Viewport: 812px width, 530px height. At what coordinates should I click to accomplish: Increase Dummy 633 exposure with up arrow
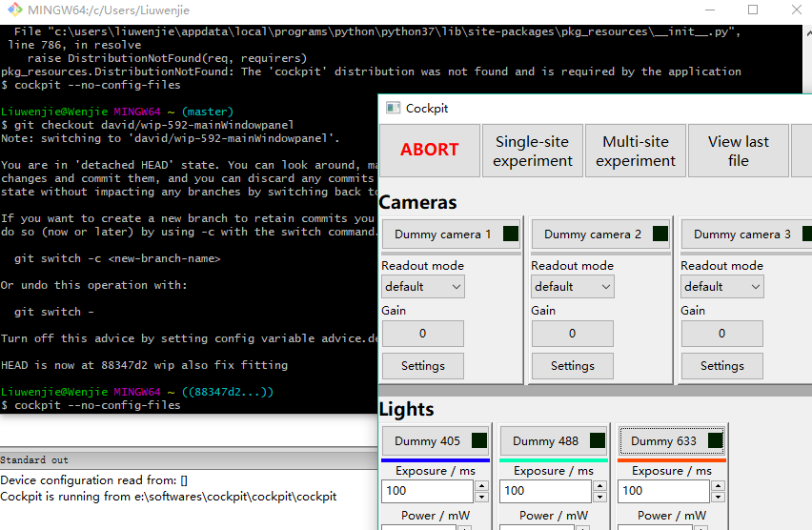tap(718, 486)
